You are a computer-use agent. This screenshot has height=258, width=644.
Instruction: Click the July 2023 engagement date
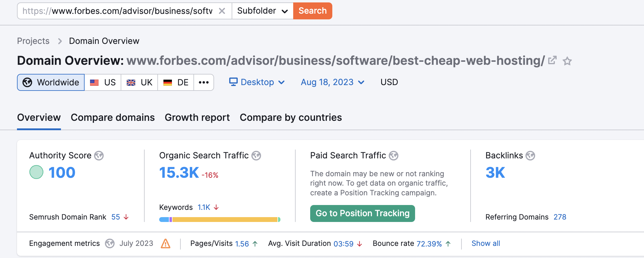pos(136,243)
